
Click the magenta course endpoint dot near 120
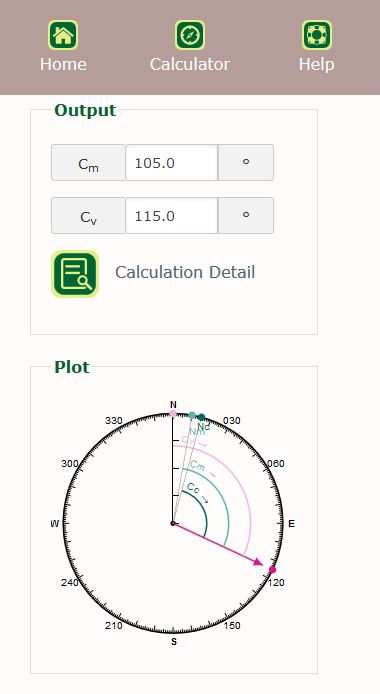pyautogui.click(x=273, y=570)
